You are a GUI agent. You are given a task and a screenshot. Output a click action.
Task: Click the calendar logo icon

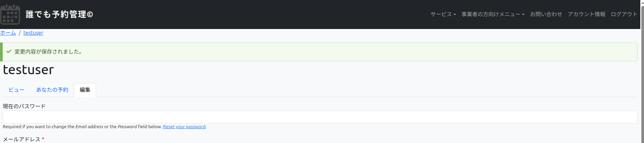pyautogui.click(x=10, y=15)
